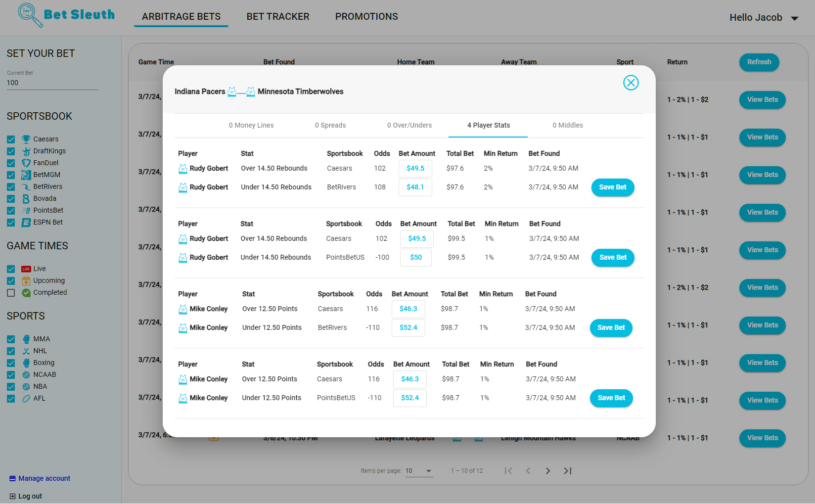815x504 pixels.
Task: Click the Caesars sportsbook trophy icon
Action: (26, 139)
